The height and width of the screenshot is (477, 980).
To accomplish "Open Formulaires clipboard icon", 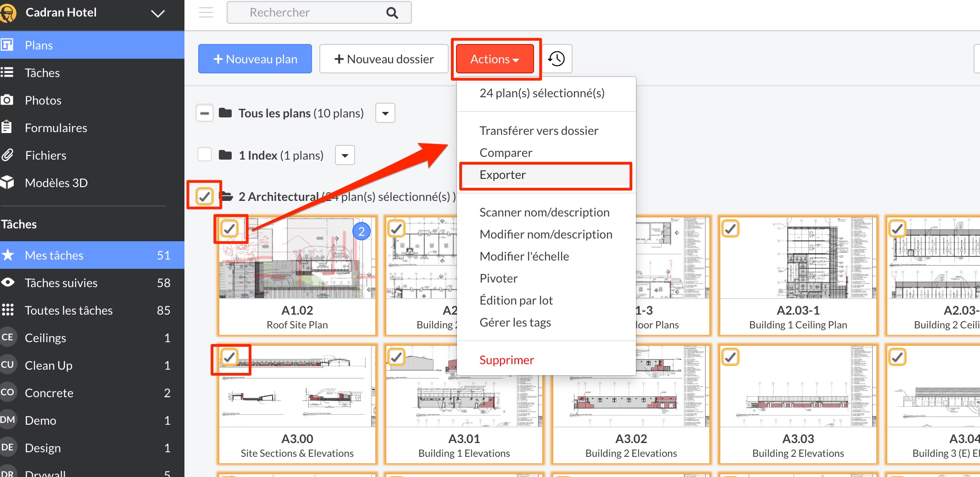I will click(x=7, y=127).
